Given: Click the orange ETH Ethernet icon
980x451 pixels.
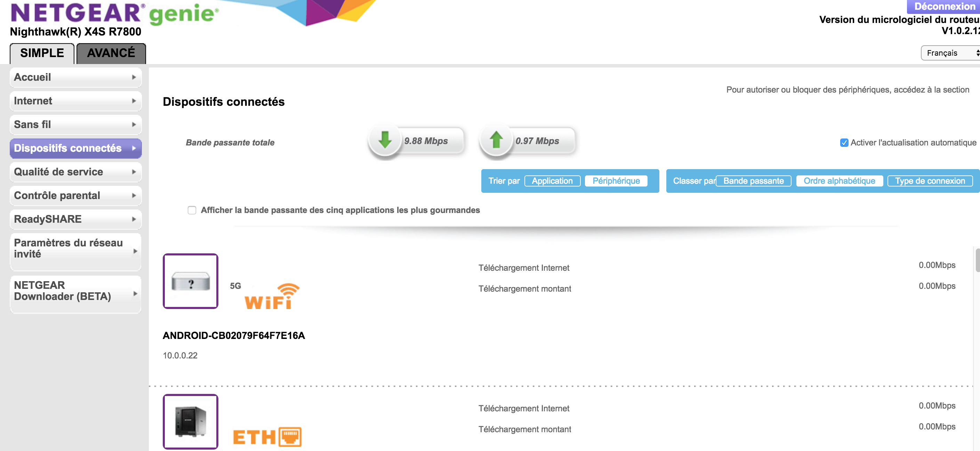Looking at the screenshot, I should (267, 436).
